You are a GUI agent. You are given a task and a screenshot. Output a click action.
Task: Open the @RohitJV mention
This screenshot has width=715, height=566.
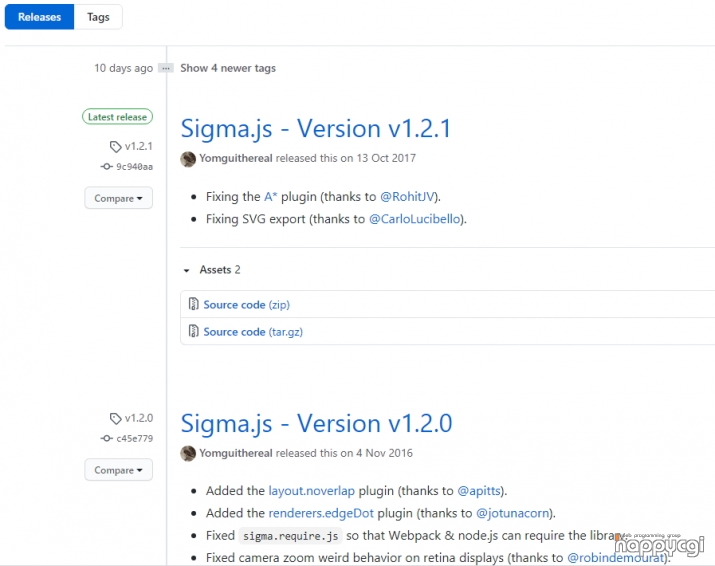coord(407,197)
